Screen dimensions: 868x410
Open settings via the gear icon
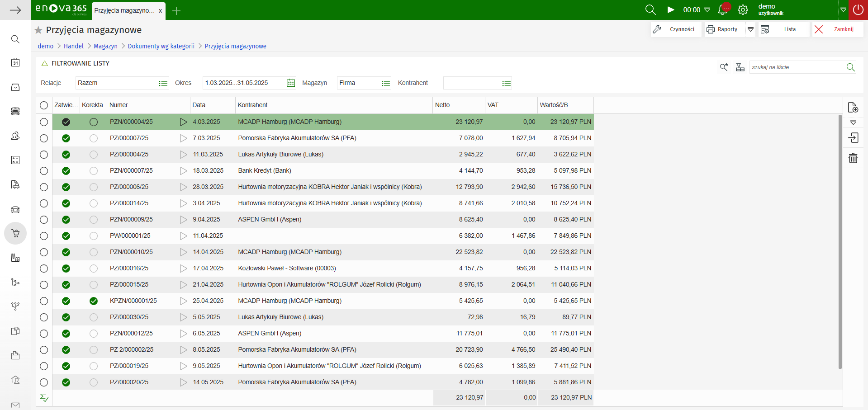(x=743, y=10)
